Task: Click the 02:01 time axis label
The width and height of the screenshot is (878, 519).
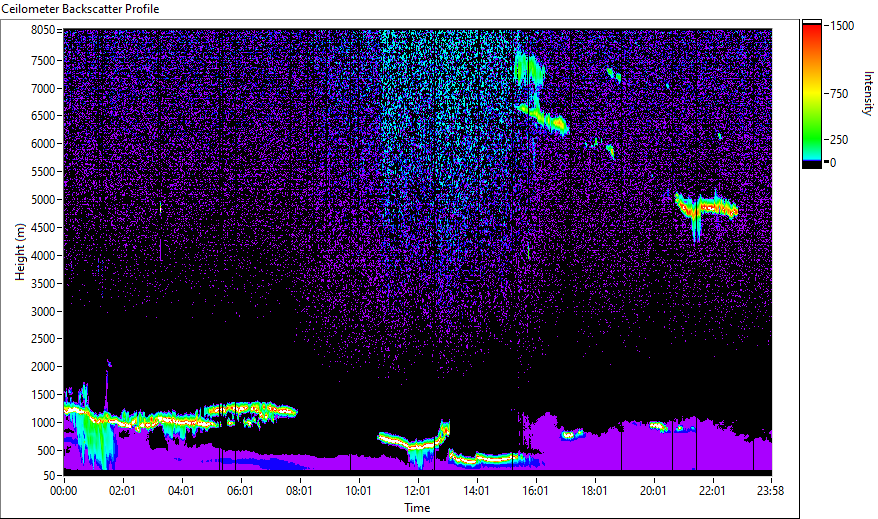Action: [122, 491]
